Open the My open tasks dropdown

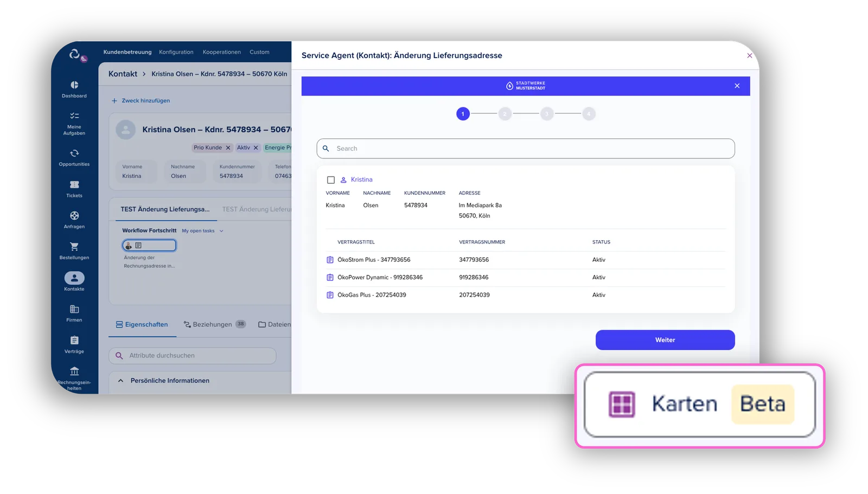pyautogui.click(x=202, y=231)
